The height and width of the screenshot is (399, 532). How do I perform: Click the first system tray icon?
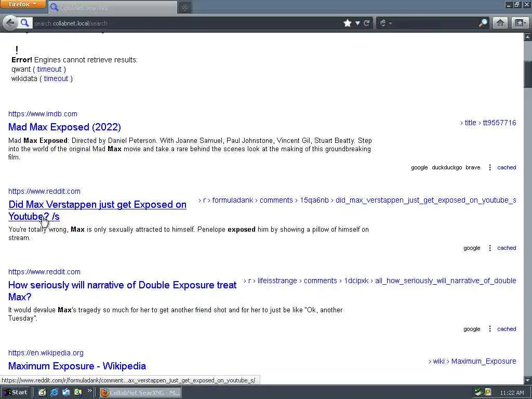click(478, 393)
